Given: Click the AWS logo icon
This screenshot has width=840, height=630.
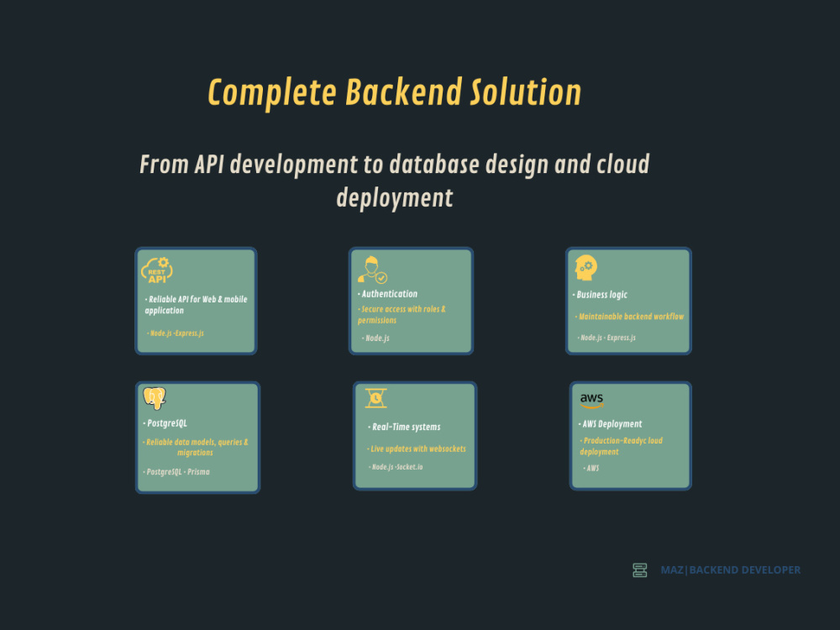Looking at the screenshot, I should 591,400.
